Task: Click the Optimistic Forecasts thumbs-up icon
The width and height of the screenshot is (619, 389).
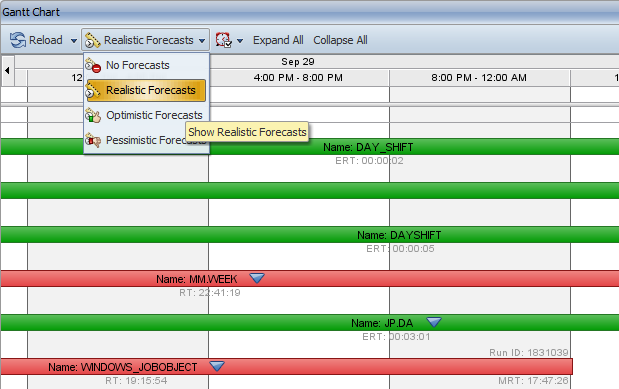Action: (x=93, y=116)
